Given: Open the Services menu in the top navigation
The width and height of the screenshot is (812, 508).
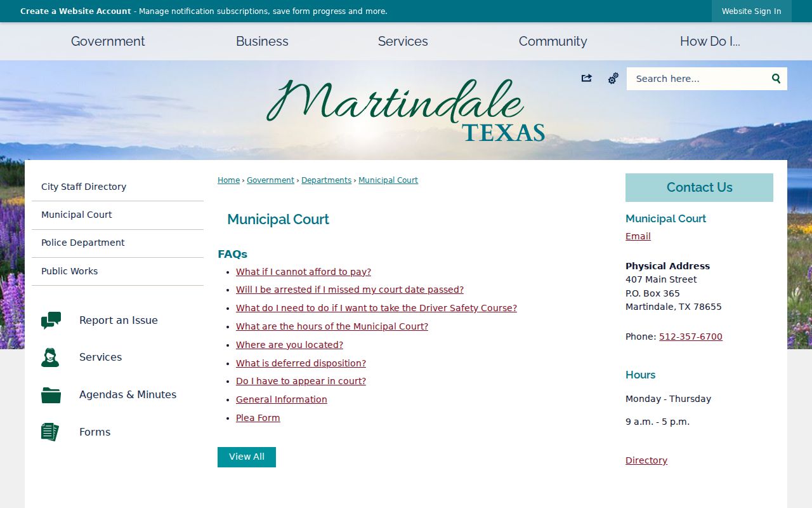Looking at the screenshot, I should pos(403,41).
